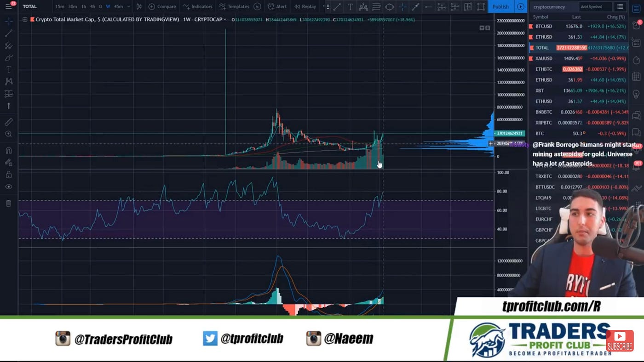Select cross line tool in favorites toolbar

coord(402,6)
